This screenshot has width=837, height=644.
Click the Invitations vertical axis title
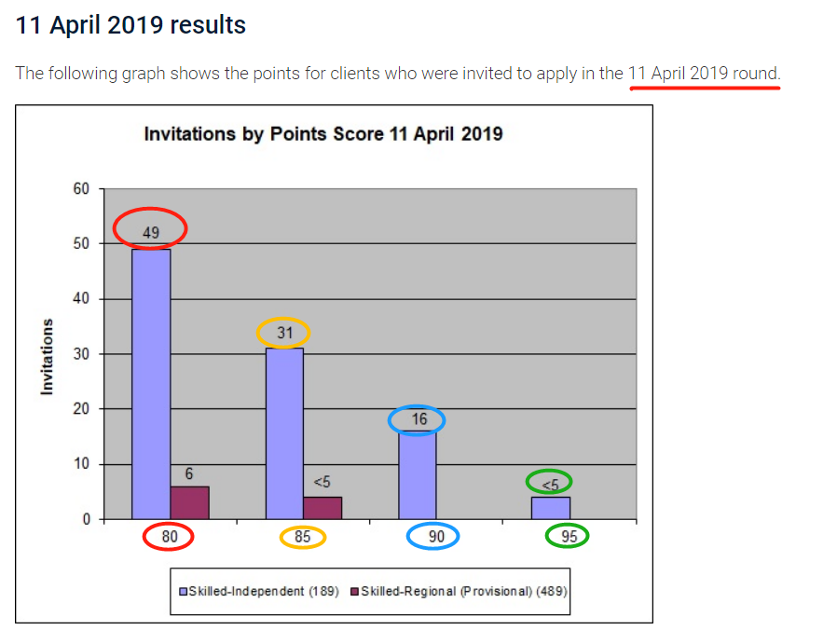47,357
